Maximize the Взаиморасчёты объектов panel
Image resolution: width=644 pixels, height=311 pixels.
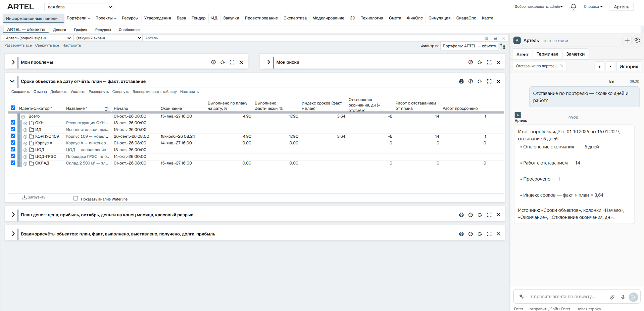(x=489, y=234)
